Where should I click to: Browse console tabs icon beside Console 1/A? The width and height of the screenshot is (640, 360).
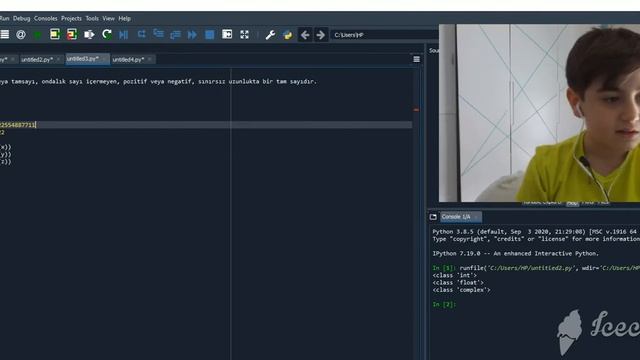point(433,217)
